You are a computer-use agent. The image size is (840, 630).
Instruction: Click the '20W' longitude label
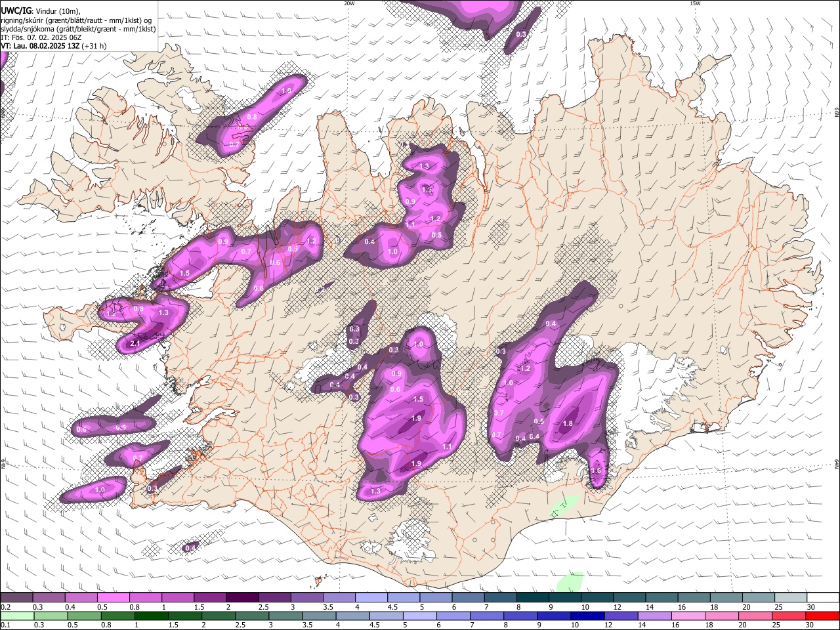pyautogui.click(x=349, y=3)
